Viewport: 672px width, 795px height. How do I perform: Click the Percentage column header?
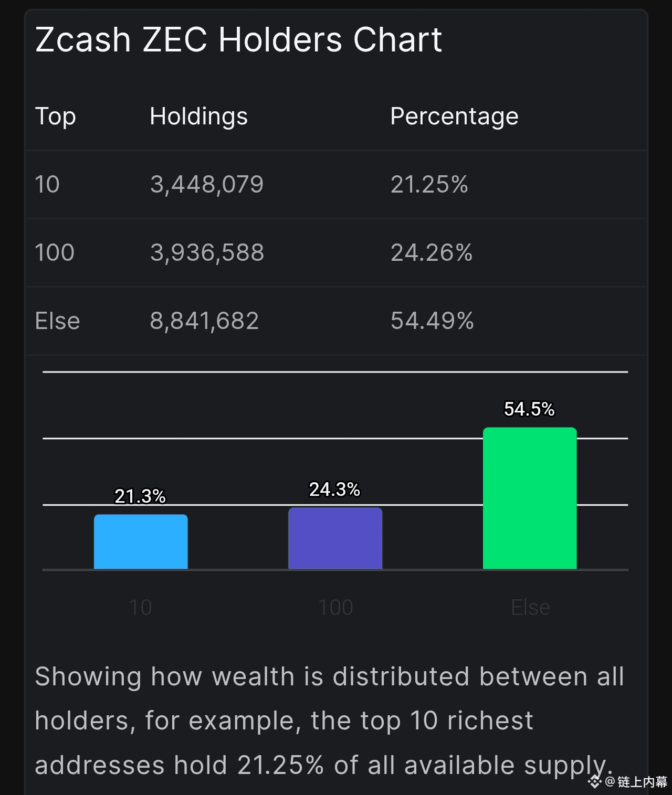pos(454,116)
